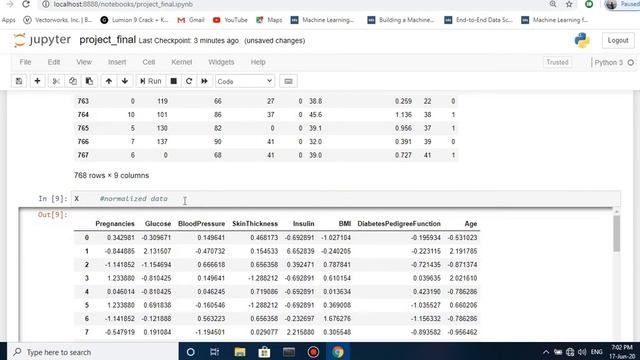Rename the notebook title project_final
This screenshot has width=640, height=360.
tap(107, 40)
